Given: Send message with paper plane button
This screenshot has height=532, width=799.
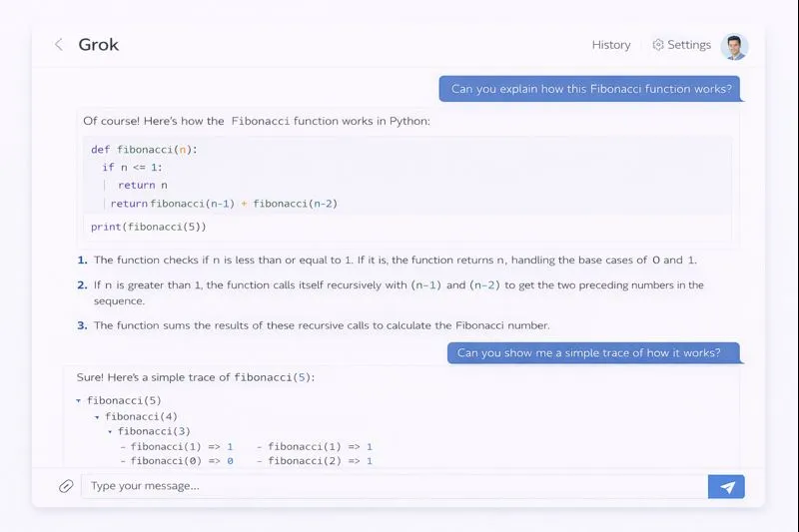Looking at the screenshot, I should point(726,487).
